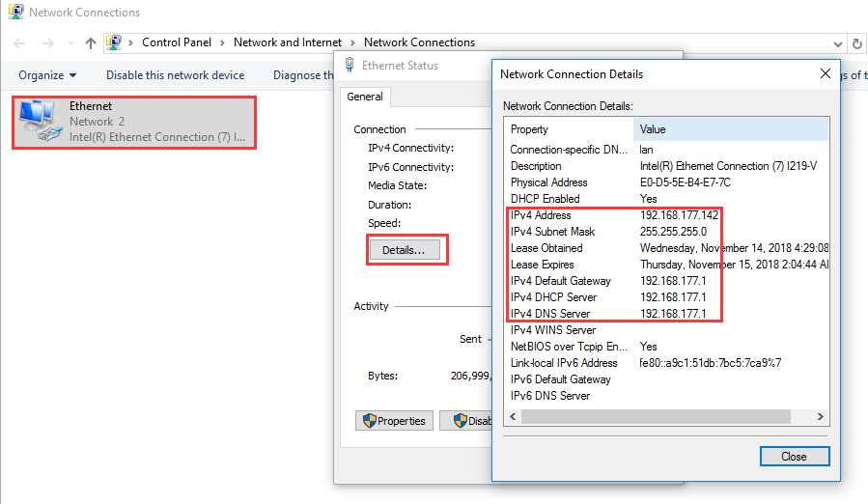Click Diagnose this connection toolbar item
868x504 pixels.
point(303,75)
